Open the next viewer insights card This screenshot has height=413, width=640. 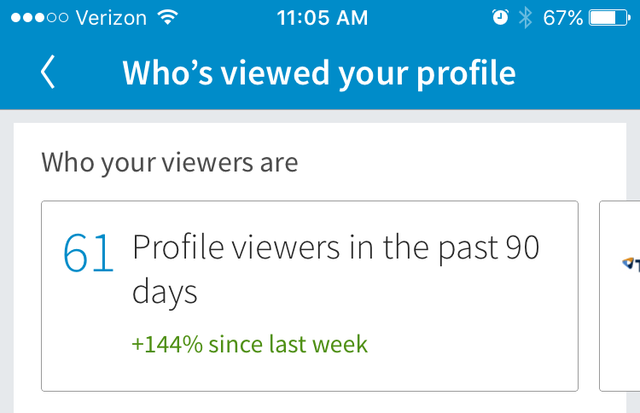[x=619, y=296]
